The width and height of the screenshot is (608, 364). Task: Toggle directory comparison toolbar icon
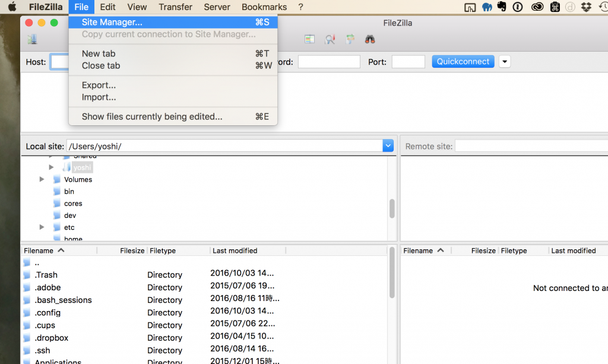tap(309, 39)
